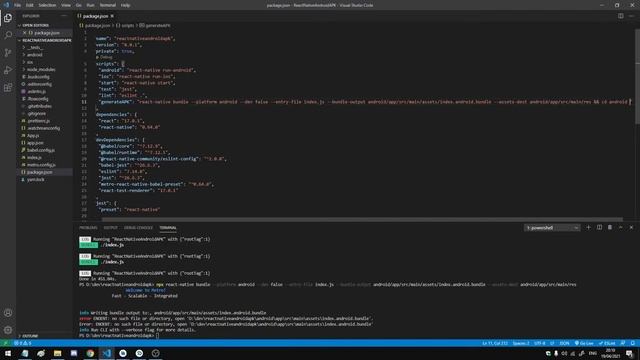The image size is (640, 360).
Task: Switch to the Debug Console tab
Action: 138,228
